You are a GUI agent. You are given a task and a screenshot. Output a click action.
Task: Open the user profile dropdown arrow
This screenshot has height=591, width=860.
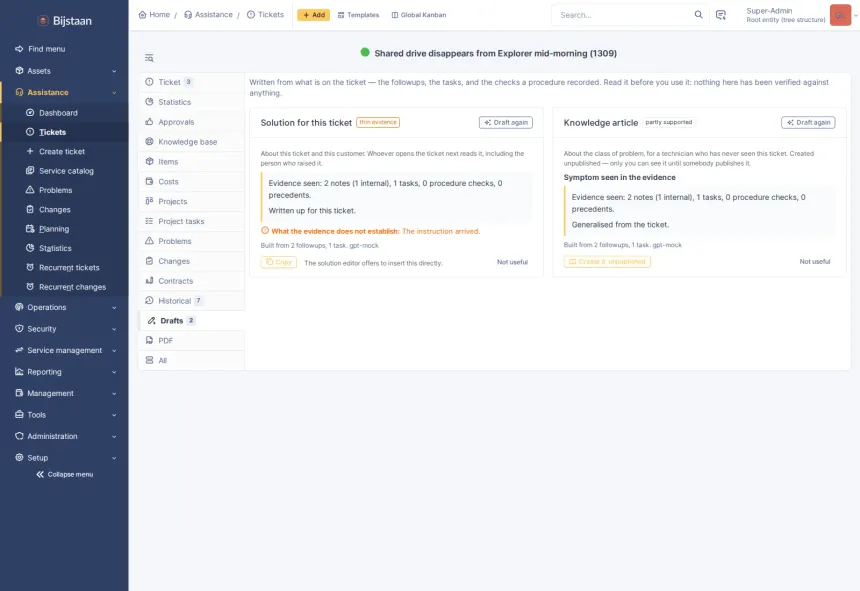coord(856,15)
